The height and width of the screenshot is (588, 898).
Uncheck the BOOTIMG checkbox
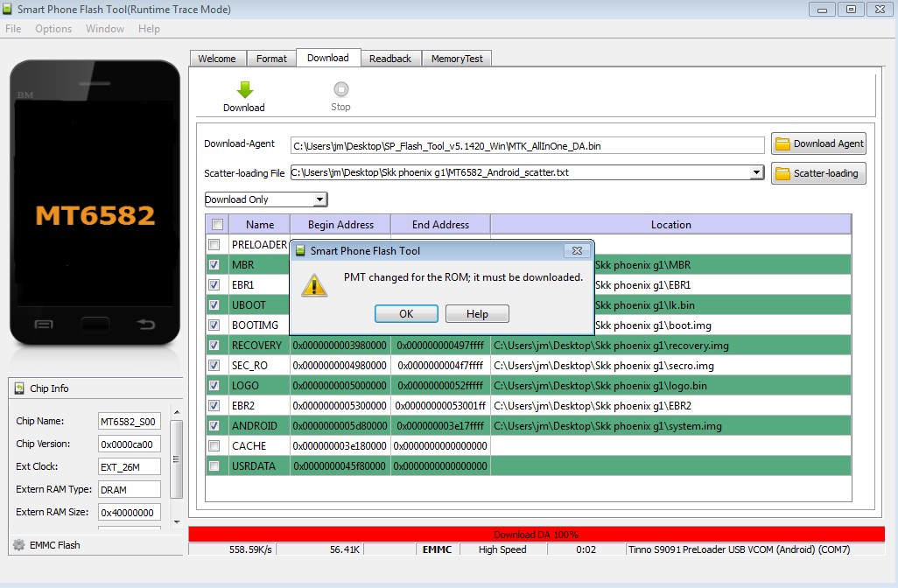[214, 325]
